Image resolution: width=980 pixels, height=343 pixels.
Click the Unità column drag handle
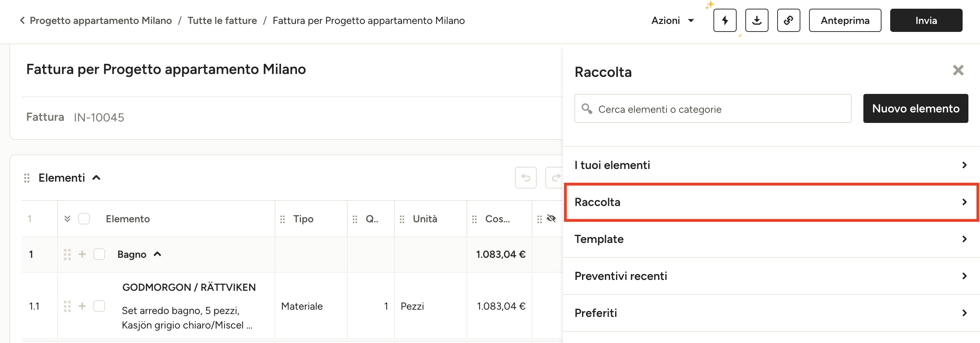click(x=402, y=219)
